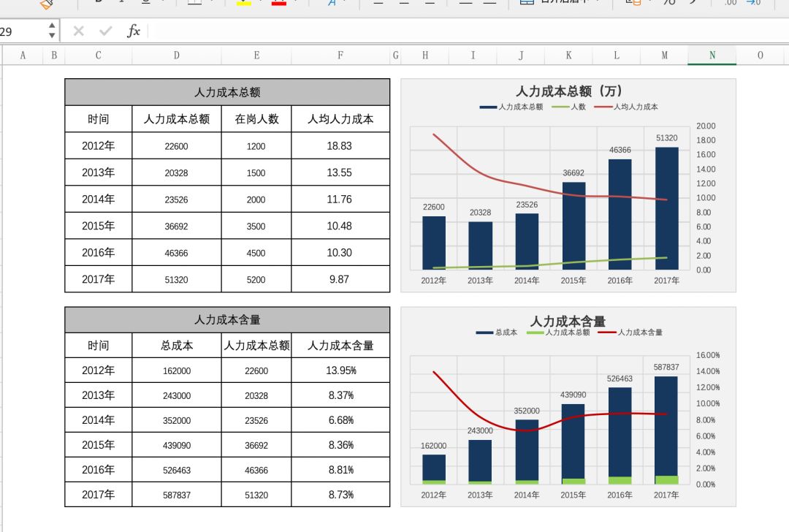Click the Name Box up stepper arrow
The width and height of the screenshot is (789, 532).
tap(50, 27)
